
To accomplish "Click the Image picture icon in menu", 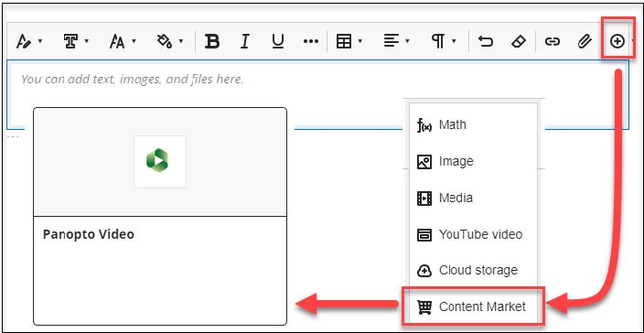I will point(424,162).
